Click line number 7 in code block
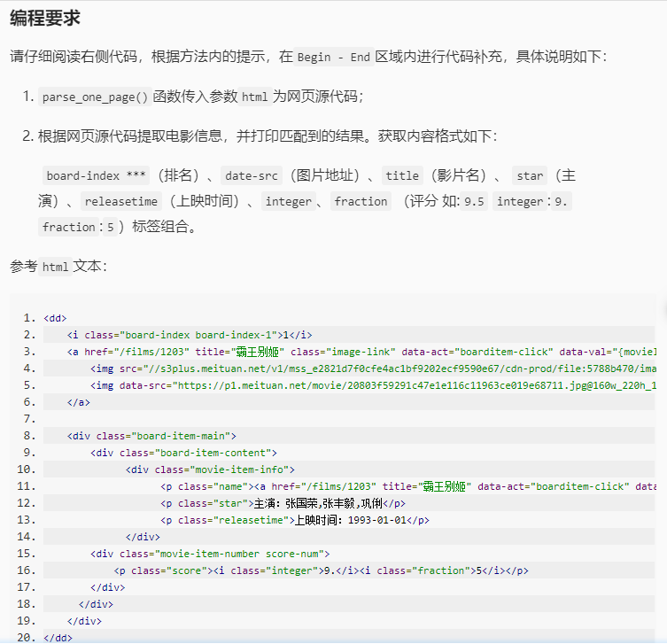This screenshot has height=644, width=667. pos(29,419)
